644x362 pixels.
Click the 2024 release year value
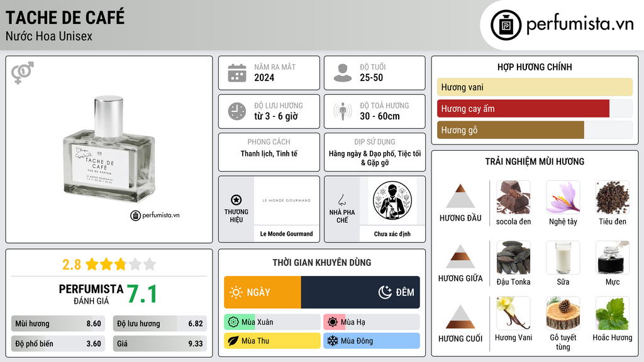(x=264, y=77)
